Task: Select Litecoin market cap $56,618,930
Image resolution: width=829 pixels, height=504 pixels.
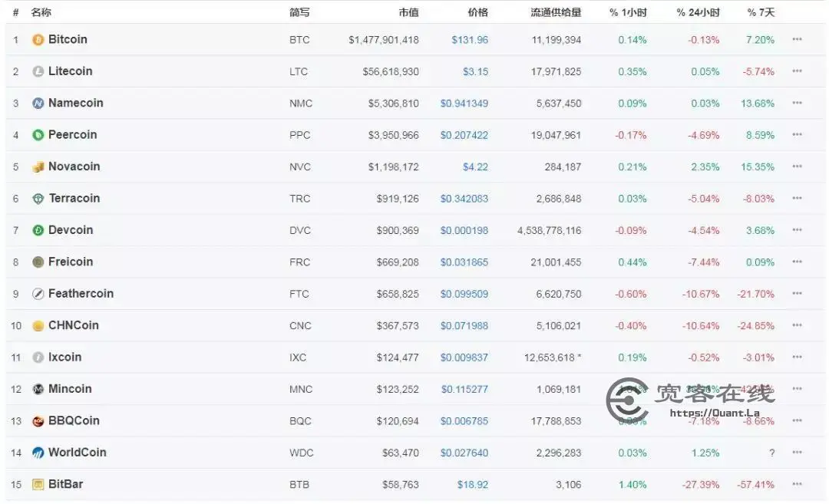Action: click(391, 72)
